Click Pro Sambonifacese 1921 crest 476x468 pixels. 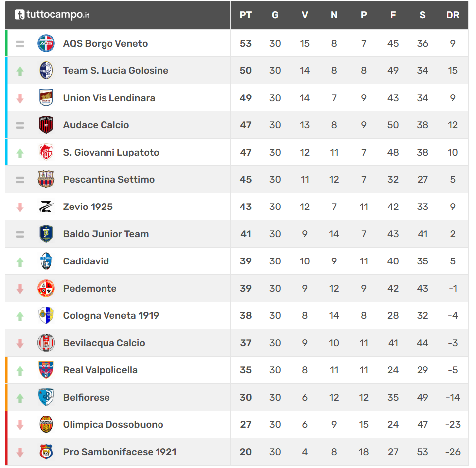(46, 452)
